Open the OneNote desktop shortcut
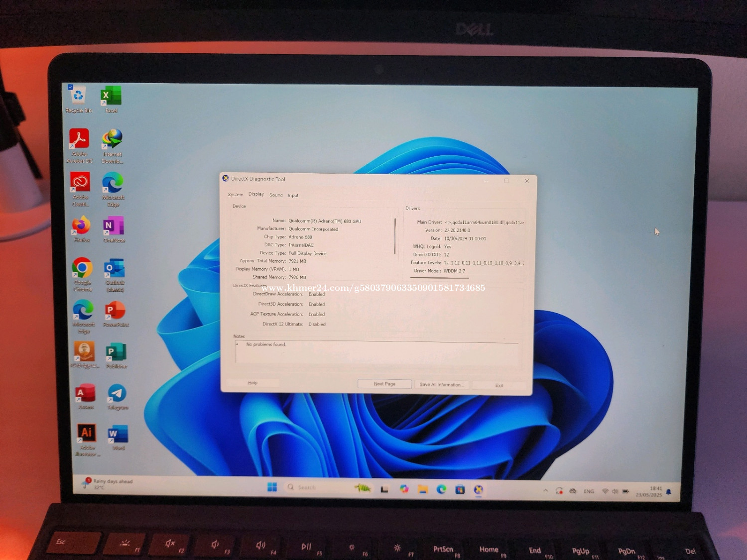The width and height of the screenshot is (747, 560). coord(114,229)
